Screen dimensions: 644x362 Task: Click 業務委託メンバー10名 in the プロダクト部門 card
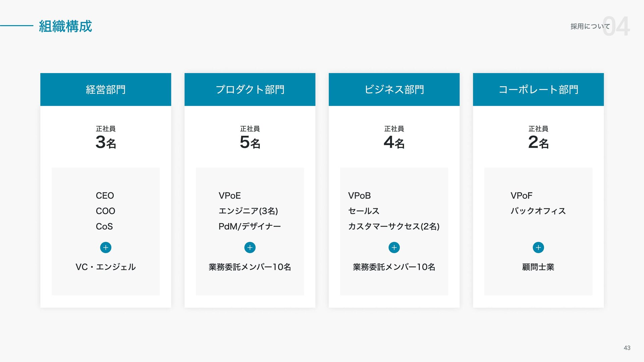coord(250,267)
